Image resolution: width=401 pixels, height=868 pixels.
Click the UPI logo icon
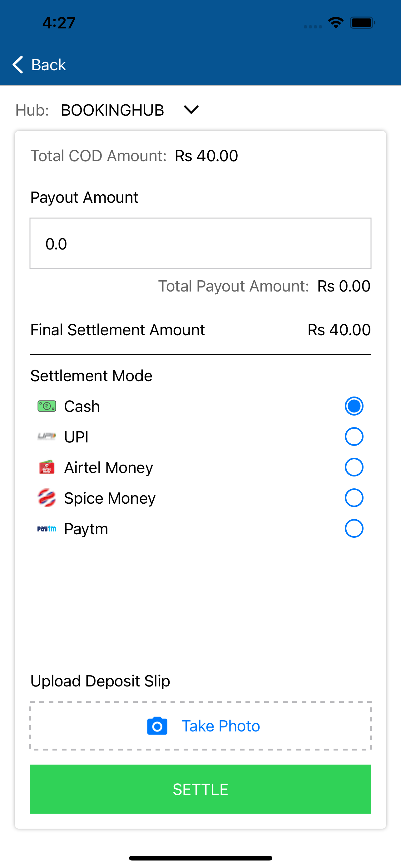[47, 437]
